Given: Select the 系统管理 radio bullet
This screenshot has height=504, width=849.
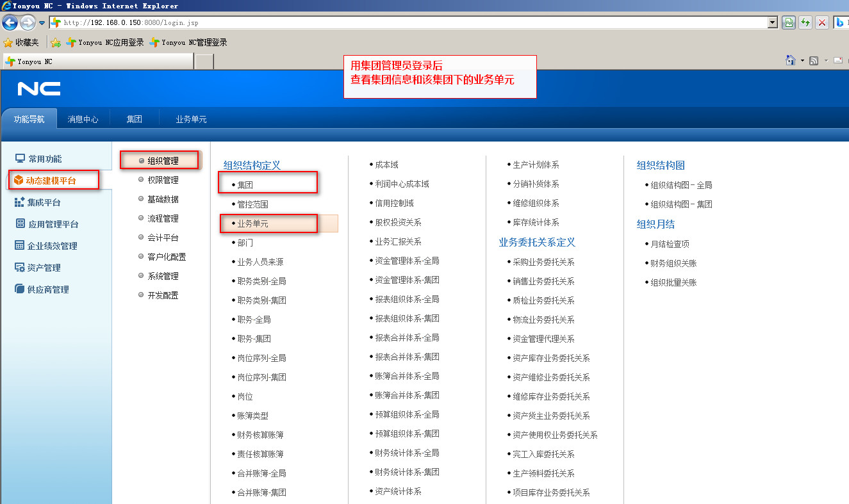Looking at the screenshot, I should (x=142, y=276).
